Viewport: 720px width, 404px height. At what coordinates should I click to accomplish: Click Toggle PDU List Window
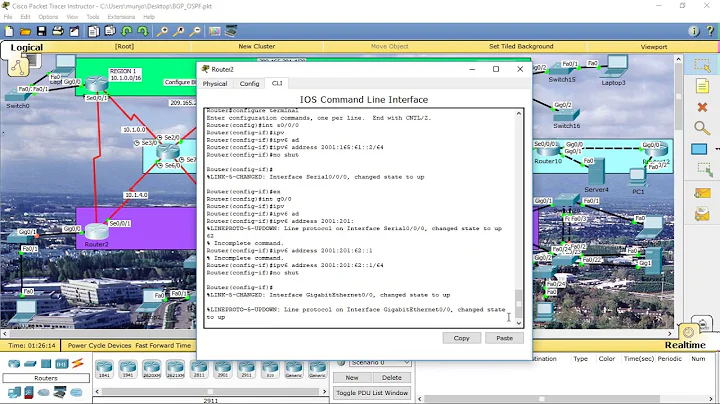click(372, 393)
